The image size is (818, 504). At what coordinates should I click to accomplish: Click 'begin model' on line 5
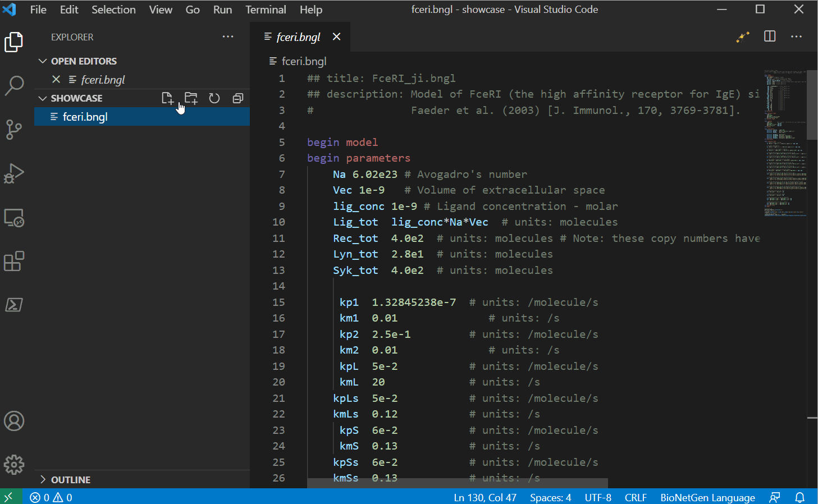point(342,142)
